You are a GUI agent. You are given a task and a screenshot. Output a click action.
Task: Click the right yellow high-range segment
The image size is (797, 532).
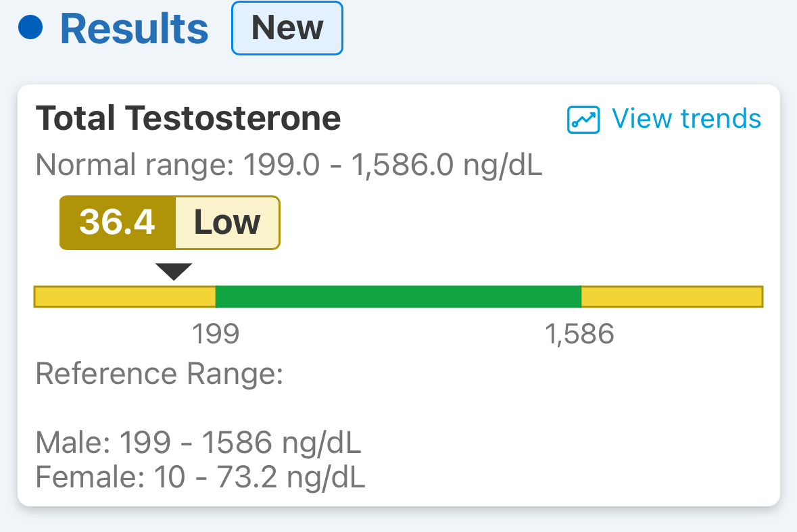[672, 297]
